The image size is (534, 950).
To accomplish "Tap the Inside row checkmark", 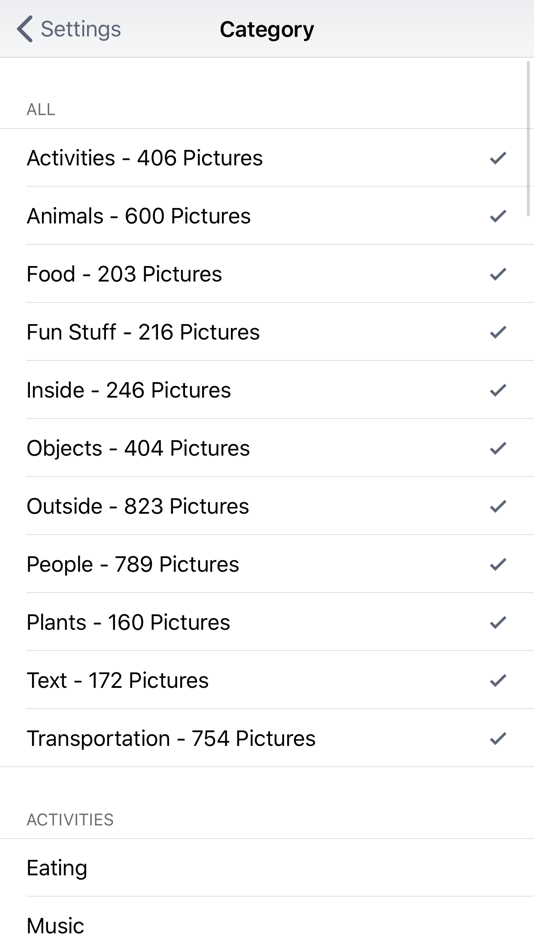I will point(498,390).
